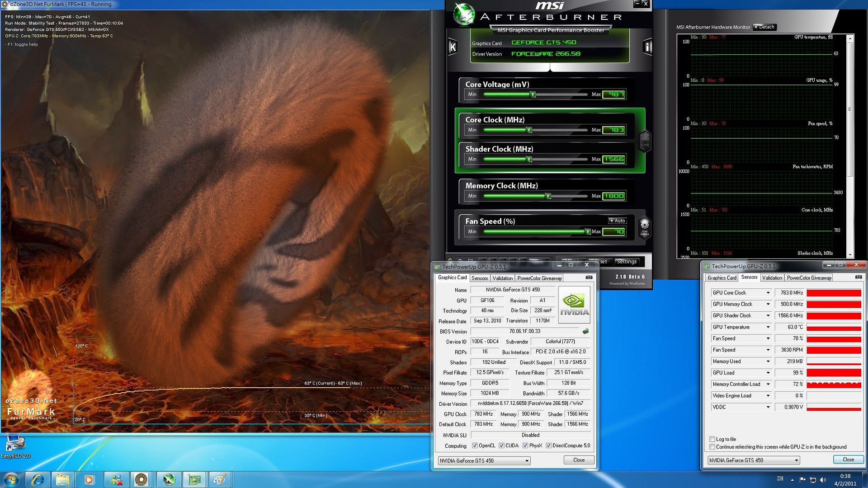This screenshot has width=868, height=488.
Task: Open PowerColor Giveaway tab in right GPU-Z
Action: pos(809,278)
